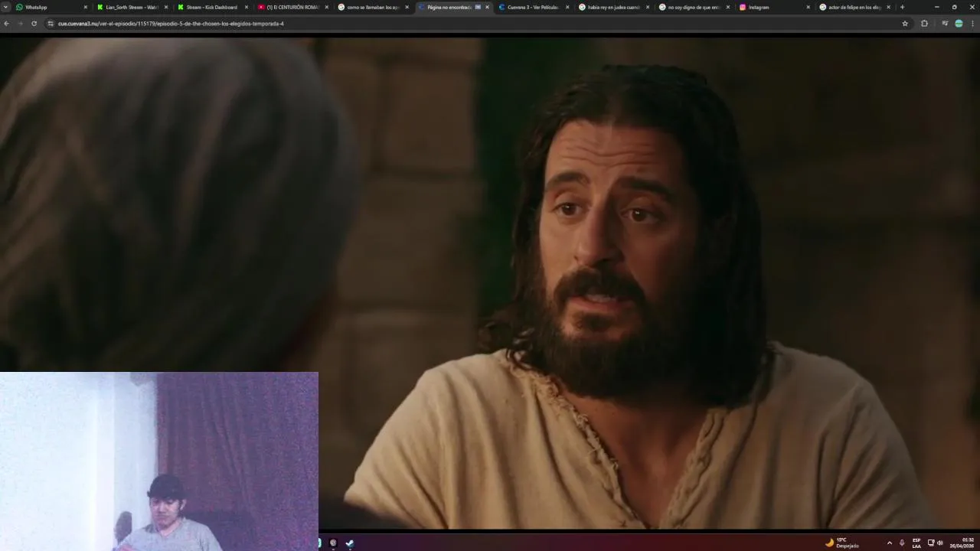Switch to the Lian_Sorth Stream tab

tap(130, 7)
